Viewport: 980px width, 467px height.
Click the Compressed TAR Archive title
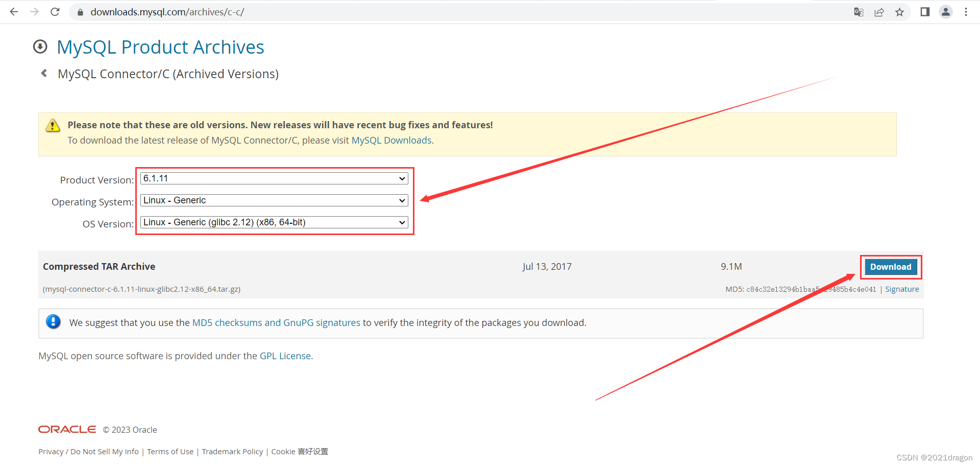coord(99,267)
